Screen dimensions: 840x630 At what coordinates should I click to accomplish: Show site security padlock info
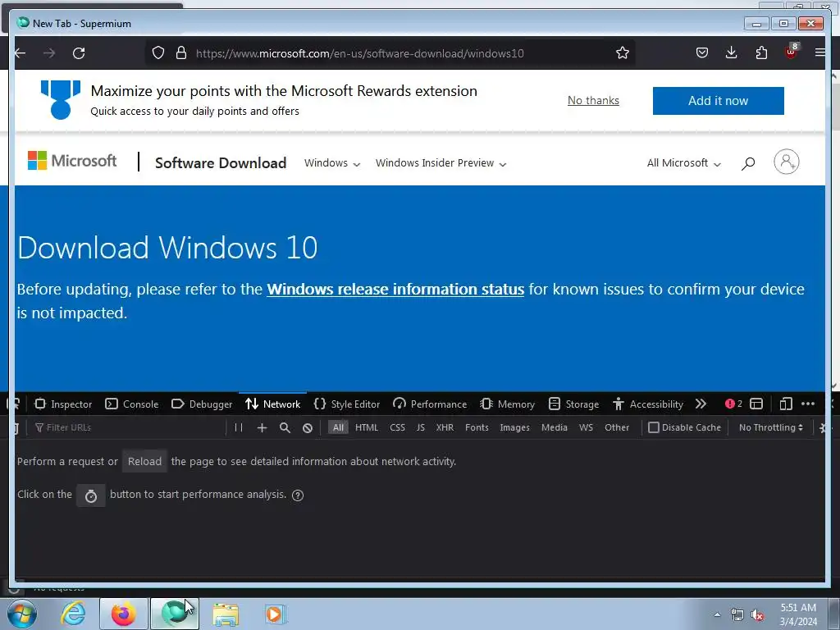[181, 53]
